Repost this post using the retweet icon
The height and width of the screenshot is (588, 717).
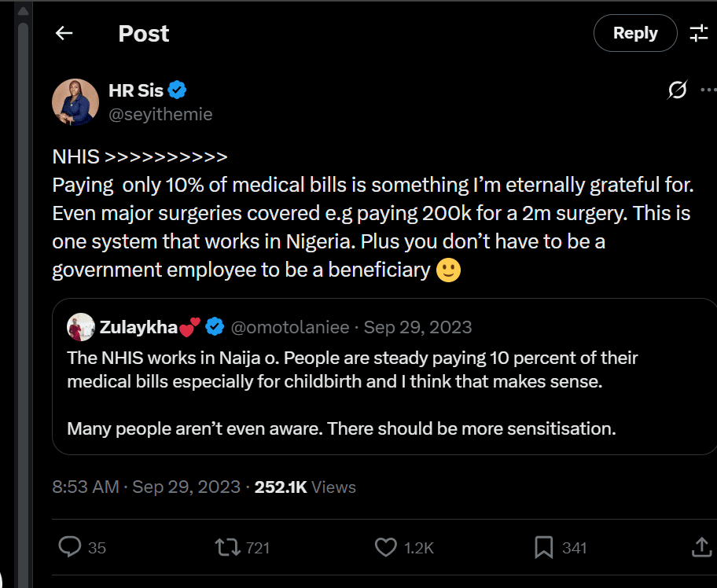228,547
